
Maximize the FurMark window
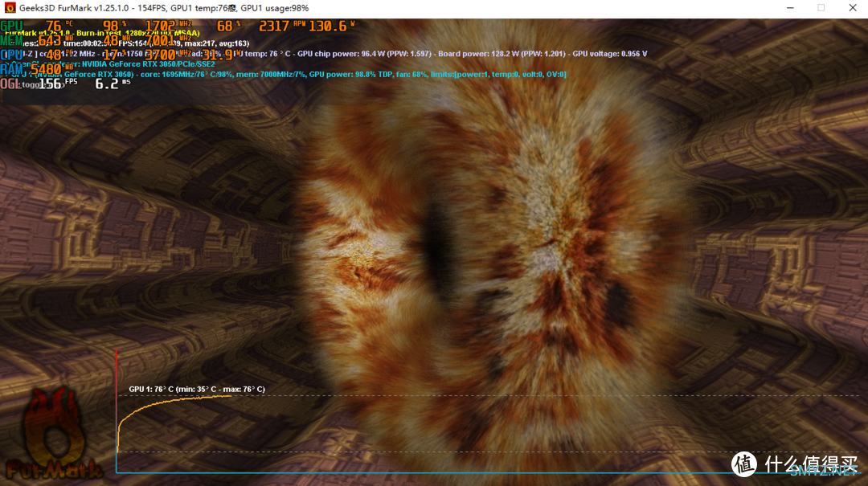point(821,8)
